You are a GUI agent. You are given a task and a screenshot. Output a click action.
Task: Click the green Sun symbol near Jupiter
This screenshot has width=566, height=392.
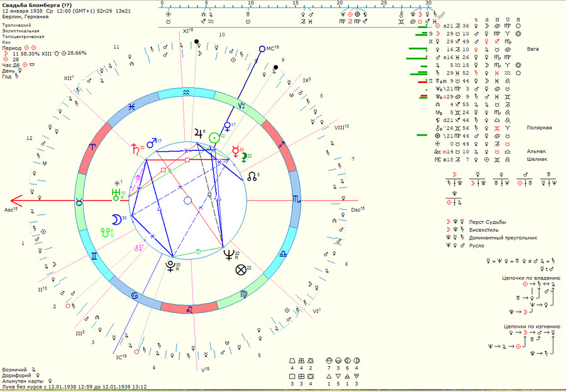215,138
